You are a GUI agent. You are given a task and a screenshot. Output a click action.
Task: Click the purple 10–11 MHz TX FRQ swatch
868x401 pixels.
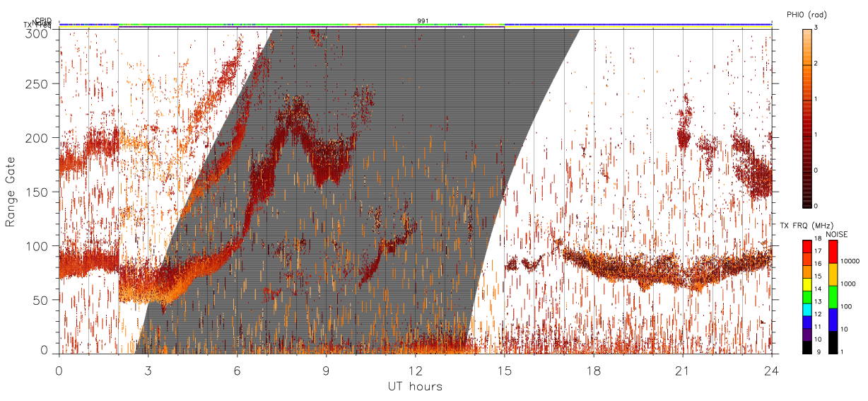807,334
